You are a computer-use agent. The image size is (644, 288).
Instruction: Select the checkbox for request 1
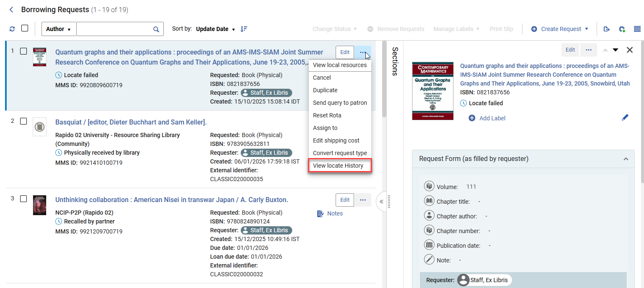point(23,51)
